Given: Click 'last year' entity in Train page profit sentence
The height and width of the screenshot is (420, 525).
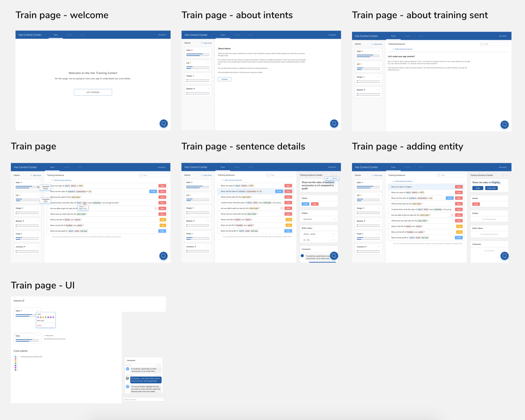Looking at the screenshot, I should (x=84, y=231).
